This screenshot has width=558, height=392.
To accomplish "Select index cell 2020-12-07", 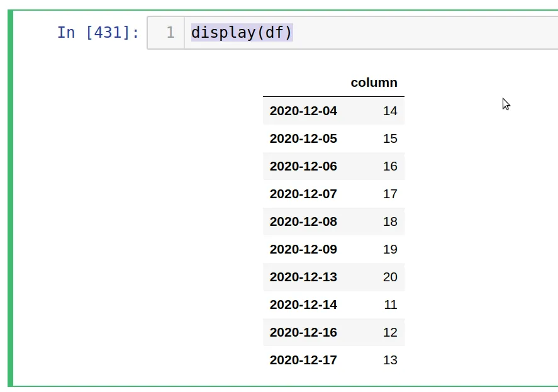I will (303, 194).
